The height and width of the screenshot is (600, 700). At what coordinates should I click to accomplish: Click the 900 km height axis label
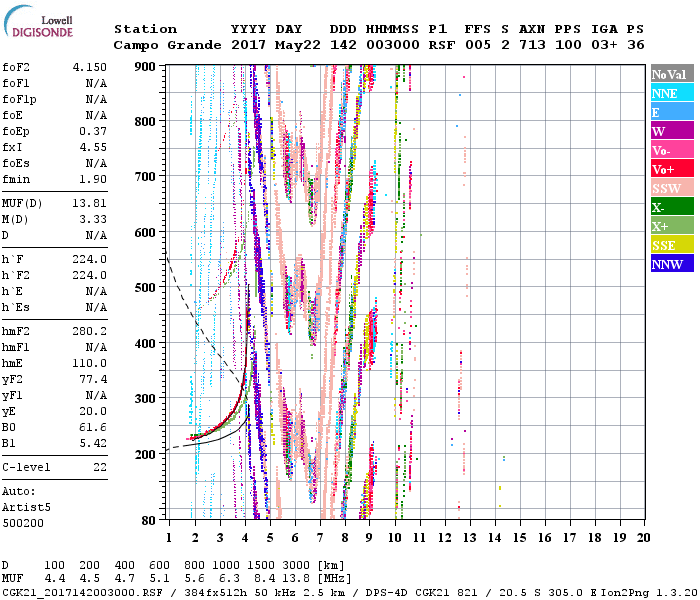[147, 66]
